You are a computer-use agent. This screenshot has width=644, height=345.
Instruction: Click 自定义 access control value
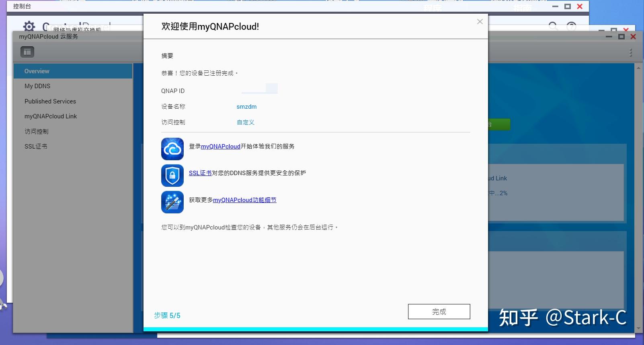[x=246, y=122]
